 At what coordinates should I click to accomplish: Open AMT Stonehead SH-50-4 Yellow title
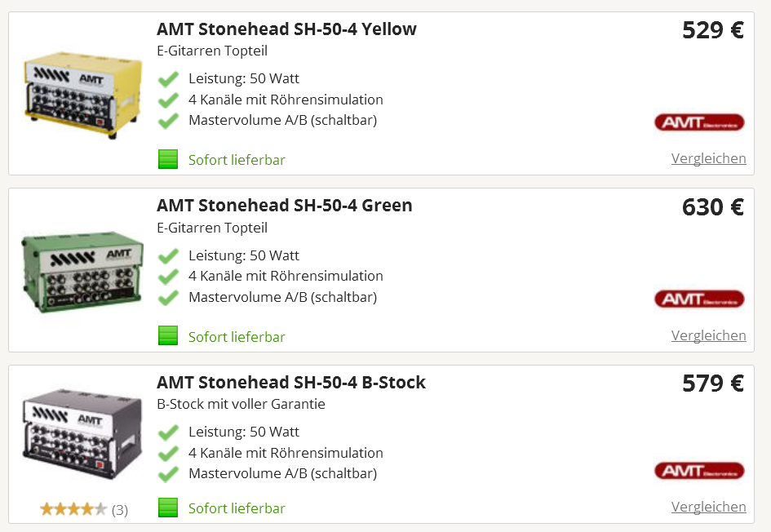coord(286,29)
